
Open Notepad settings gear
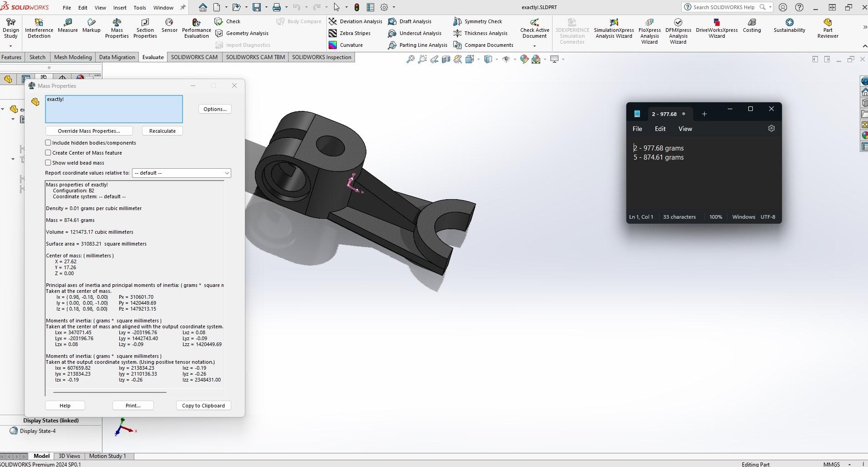point(771,129)
